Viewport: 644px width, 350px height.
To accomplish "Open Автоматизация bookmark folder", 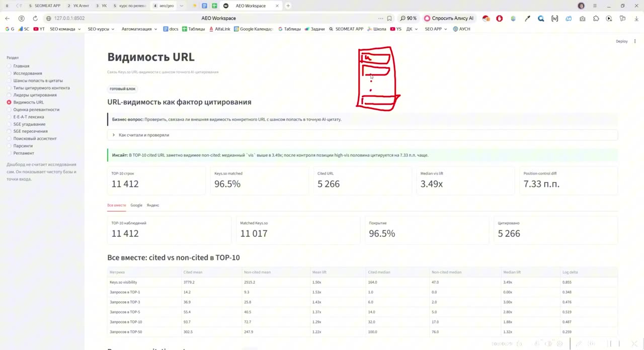I will click(x=139, y=29).
